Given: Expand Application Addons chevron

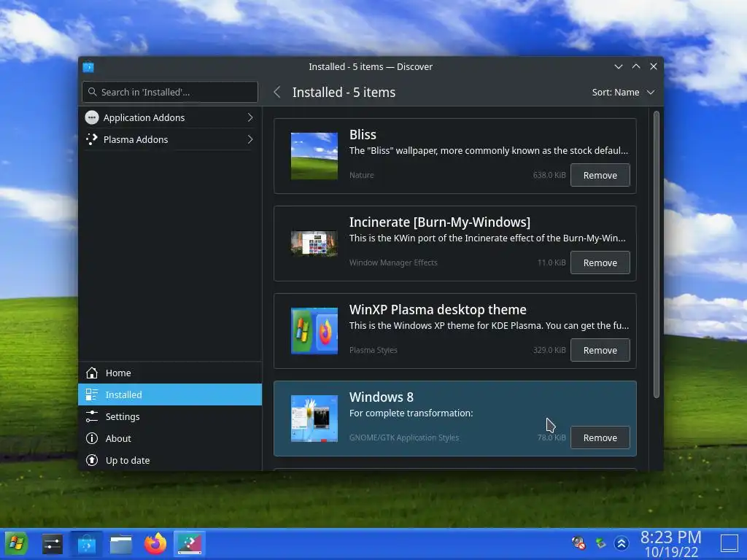Looking at the screenshot, I should pos(250,117).
